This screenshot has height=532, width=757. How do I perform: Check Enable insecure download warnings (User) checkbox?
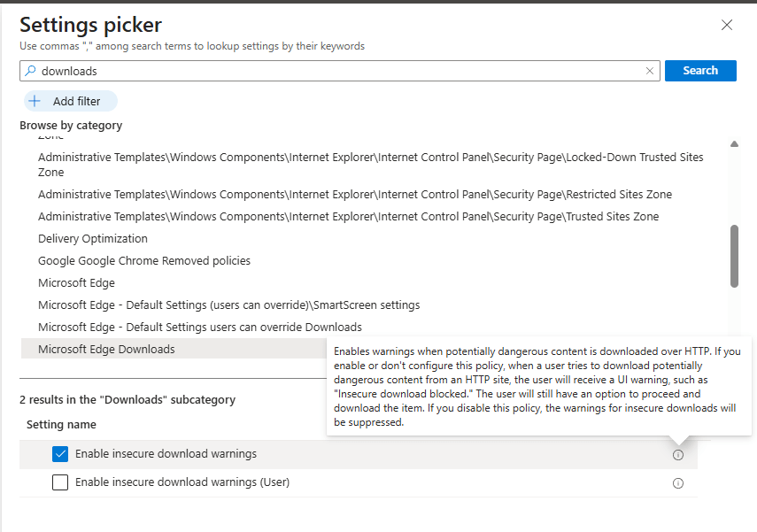coord(60,482)
